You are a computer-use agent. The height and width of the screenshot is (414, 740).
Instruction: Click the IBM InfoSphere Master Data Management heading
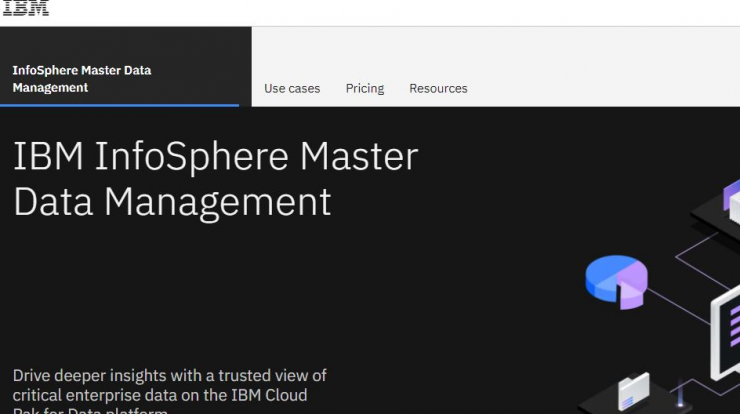point(216,179)
